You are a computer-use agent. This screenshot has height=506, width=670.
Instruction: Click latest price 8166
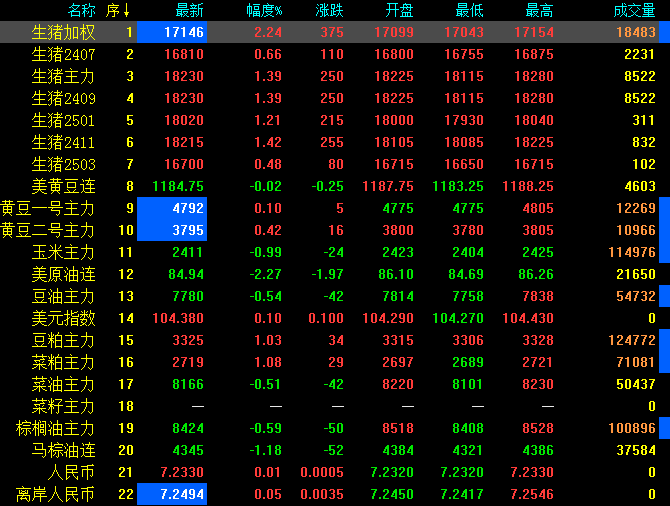click(x=188, y=384)
